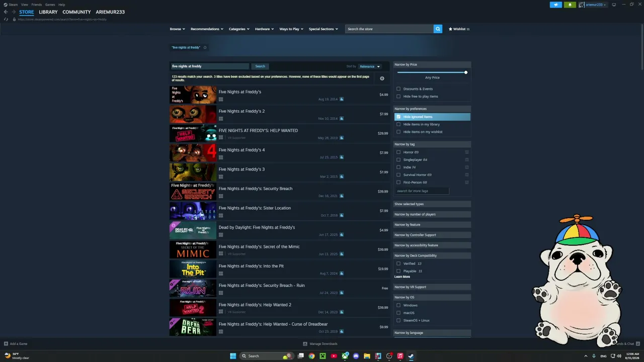The width and height of the screenshot is (644, 362).
Task: Open the Categories dropdown menu
Action: point(239,29)
